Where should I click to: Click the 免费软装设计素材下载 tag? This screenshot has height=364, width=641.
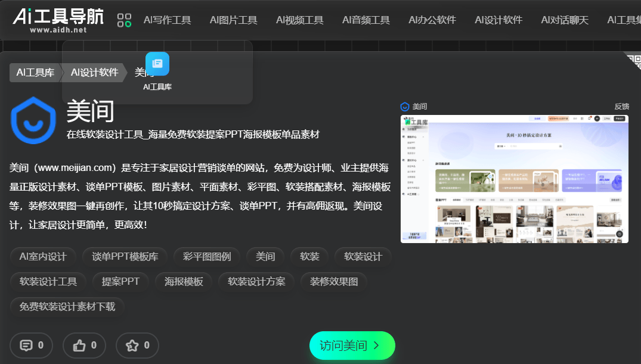67,307
